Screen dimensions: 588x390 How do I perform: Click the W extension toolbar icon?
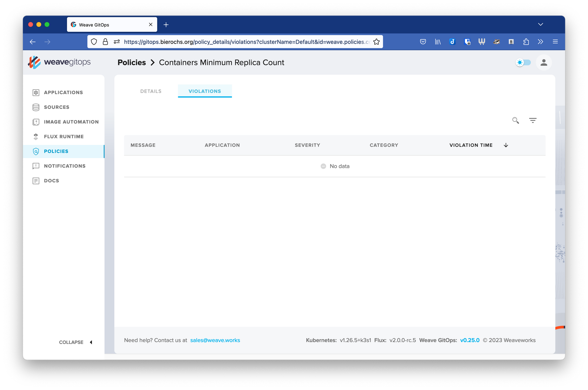coord(482,42)
